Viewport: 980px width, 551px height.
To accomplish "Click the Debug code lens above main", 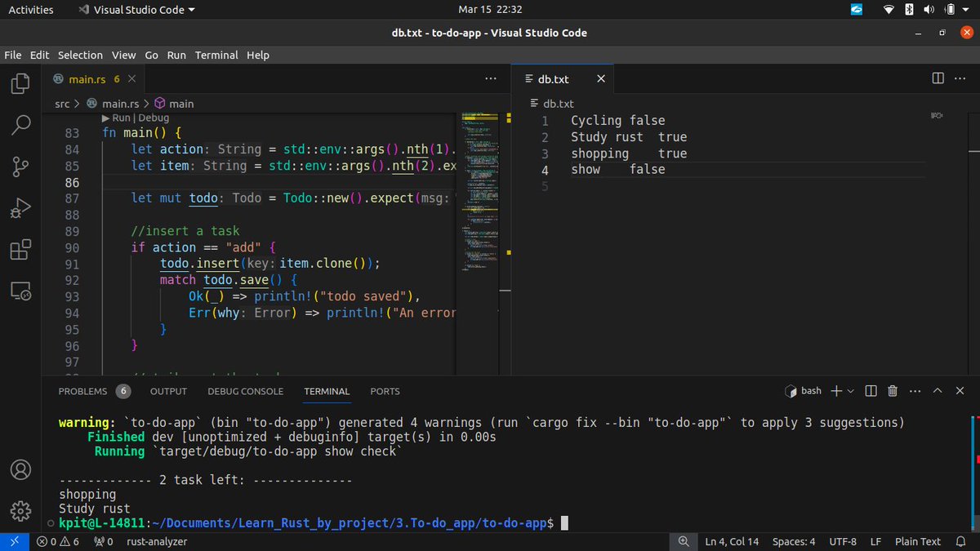I will click(154, 118).
